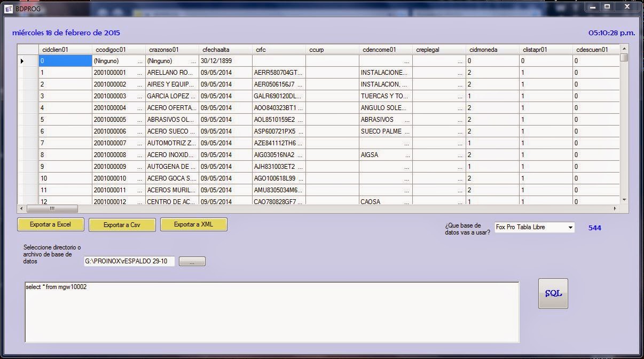Select the CAOSA cell in cdencome01
The height and width of the screenshot is (359, 644).
(386, 201)
